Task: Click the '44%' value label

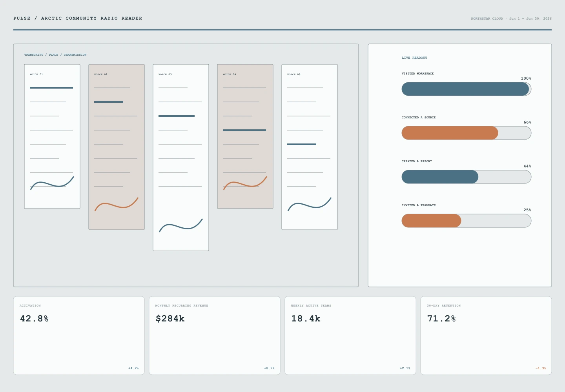Action: [x=527, y=166]
